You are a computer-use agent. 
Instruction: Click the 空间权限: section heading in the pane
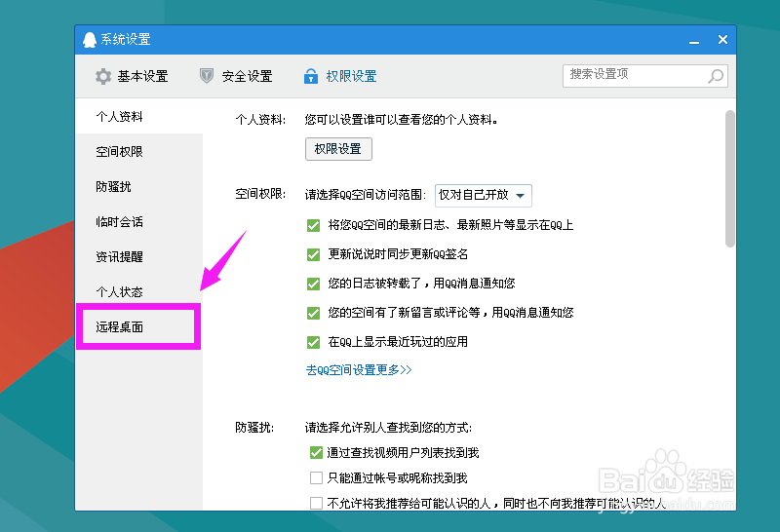coord(260,194)
